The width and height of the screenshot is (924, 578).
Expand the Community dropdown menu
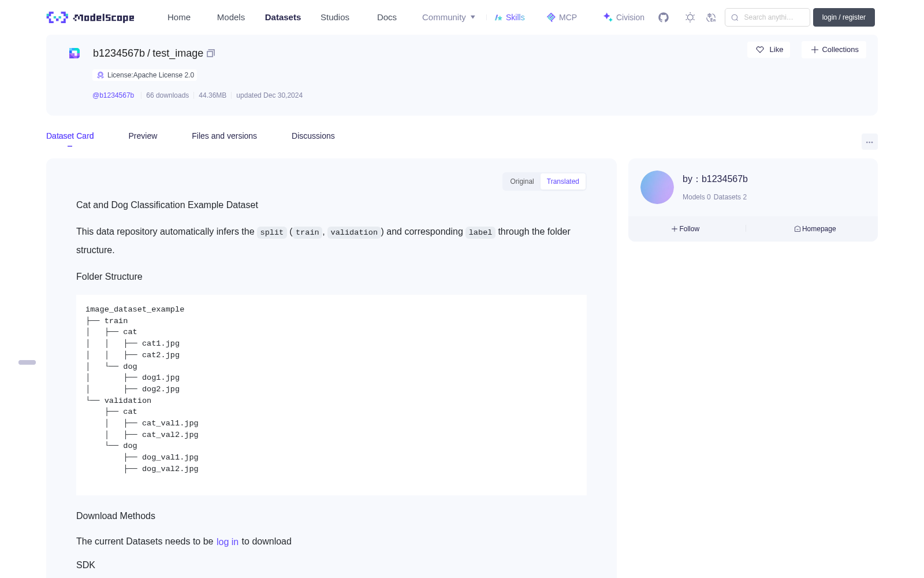pos(449,17)
